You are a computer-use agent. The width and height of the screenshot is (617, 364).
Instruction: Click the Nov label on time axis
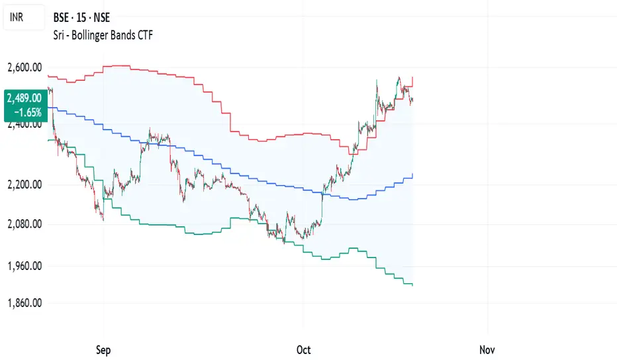487,349
